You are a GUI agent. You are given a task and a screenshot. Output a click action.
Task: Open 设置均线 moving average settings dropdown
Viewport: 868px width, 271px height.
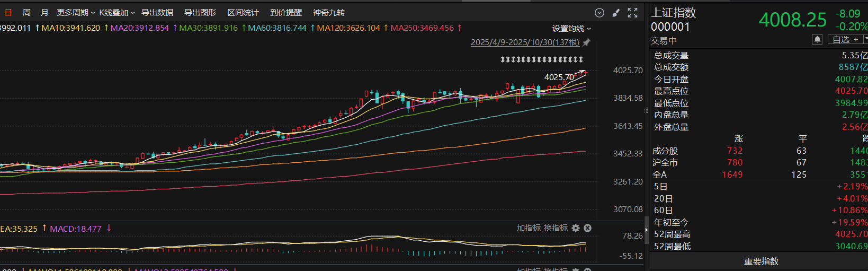571,28
